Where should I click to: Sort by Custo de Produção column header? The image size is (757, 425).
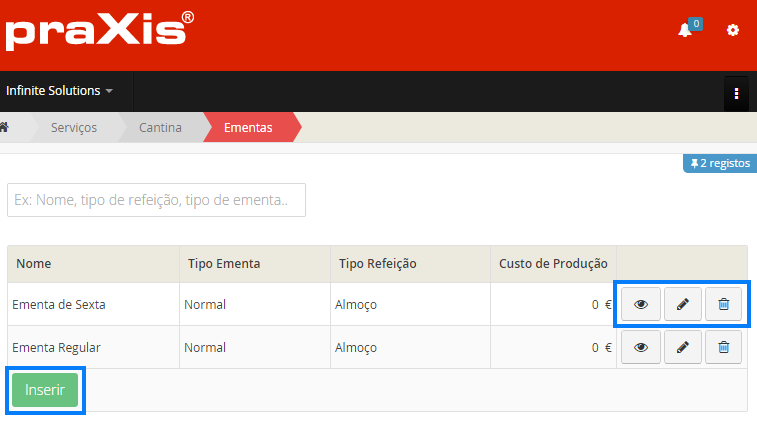pyautogui.click(x=553, y=264)
